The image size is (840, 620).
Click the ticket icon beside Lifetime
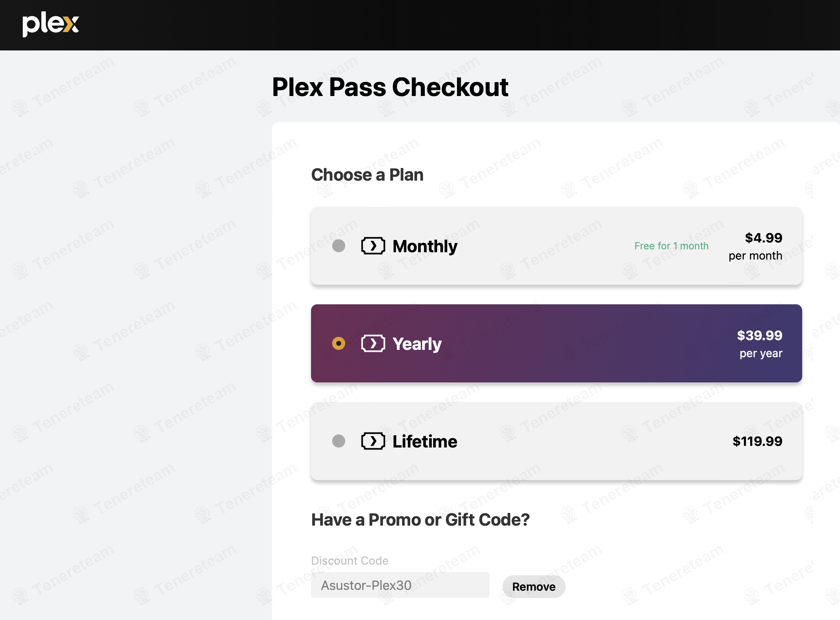[x=373, y=441]
